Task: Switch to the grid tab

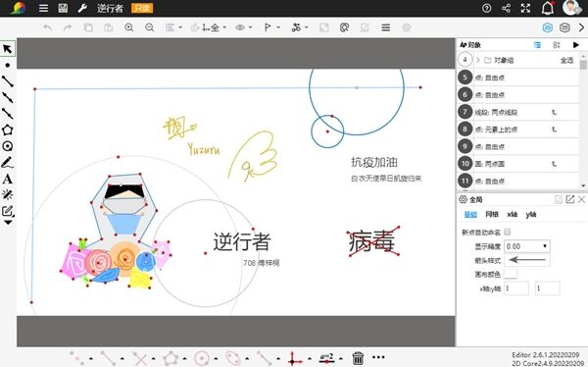Action: pos(492,215)
